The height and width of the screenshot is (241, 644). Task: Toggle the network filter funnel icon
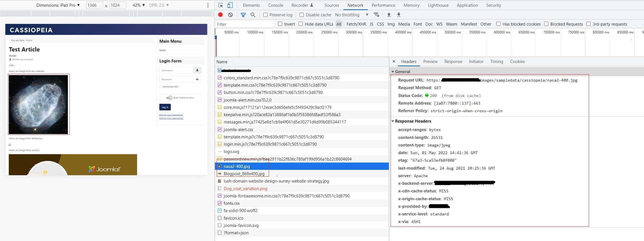243,15
